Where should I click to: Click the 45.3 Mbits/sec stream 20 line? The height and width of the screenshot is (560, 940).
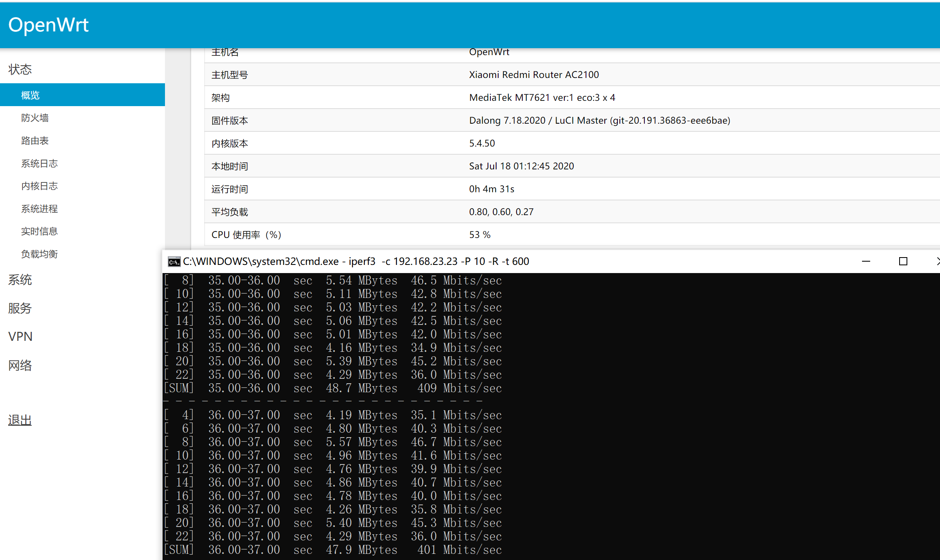pyautogui.click(x=333, y=522)
